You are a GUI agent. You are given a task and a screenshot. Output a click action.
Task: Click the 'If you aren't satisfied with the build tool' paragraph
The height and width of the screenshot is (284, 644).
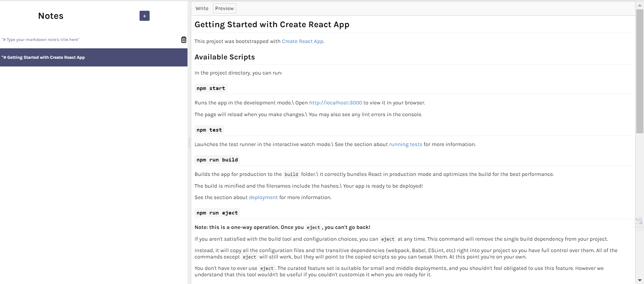(x=401, y=239)
